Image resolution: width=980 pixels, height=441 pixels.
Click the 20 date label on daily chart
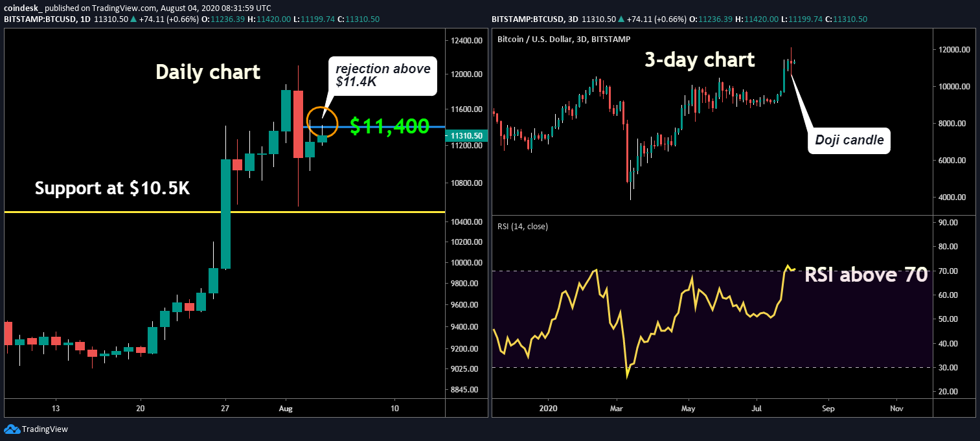point(141,409)
